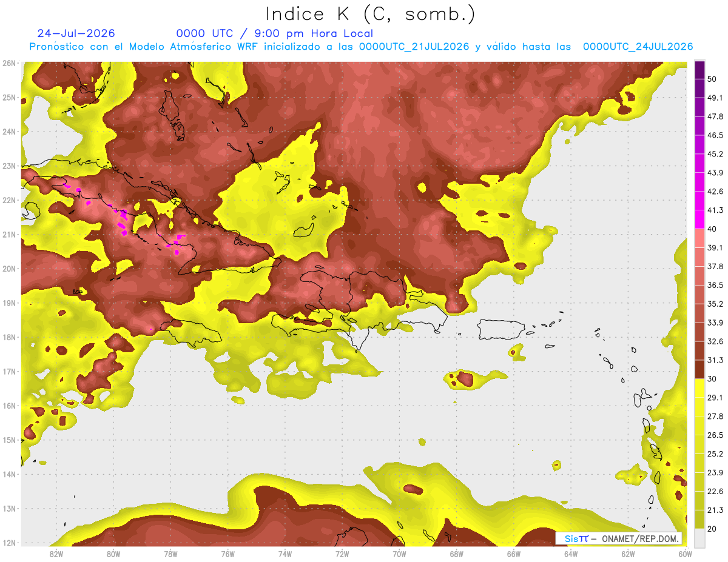Click the longitude axis label '82W'
Screen dimensions: 728x562
(x=56, y=554)
